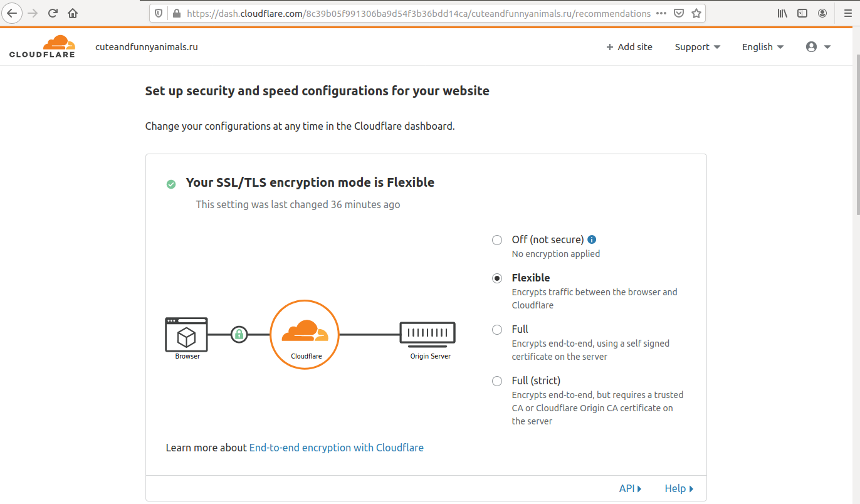
Task: Open the English language dropdown
Action: pyautogui.click(x=762, y=47)
